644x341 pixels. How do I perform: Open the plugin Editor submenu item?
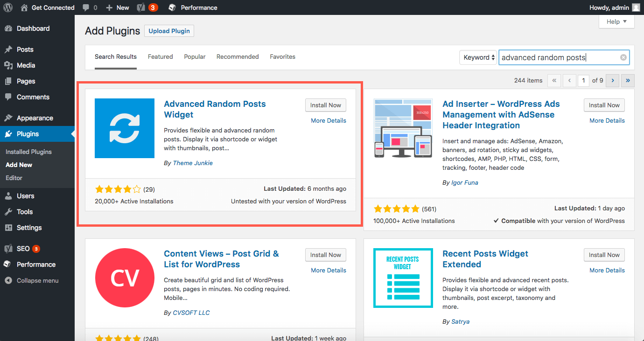pyautogui.click(x=14, y=178)
